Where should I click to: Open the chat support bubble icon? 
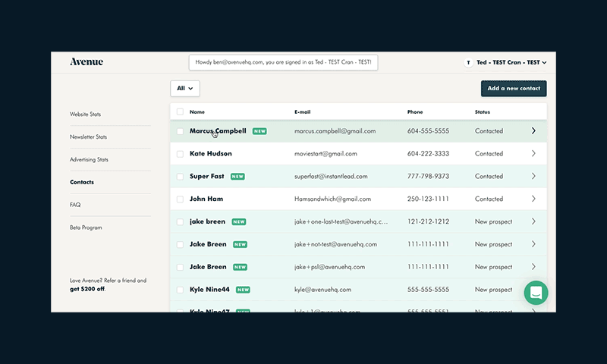tap(536, 293)
